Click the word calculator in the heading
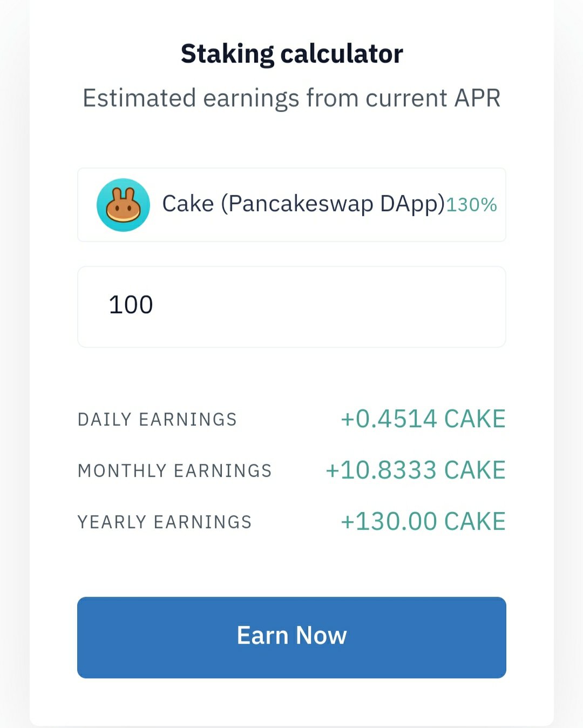The height and width of the screenshot is (728, 583). coord(342,54)
